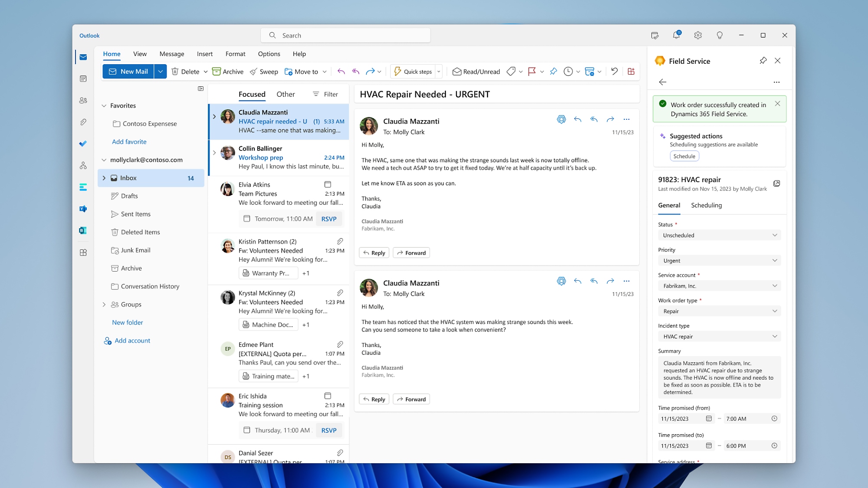Click the Reply arrow in the ribbon

[341, 72]
